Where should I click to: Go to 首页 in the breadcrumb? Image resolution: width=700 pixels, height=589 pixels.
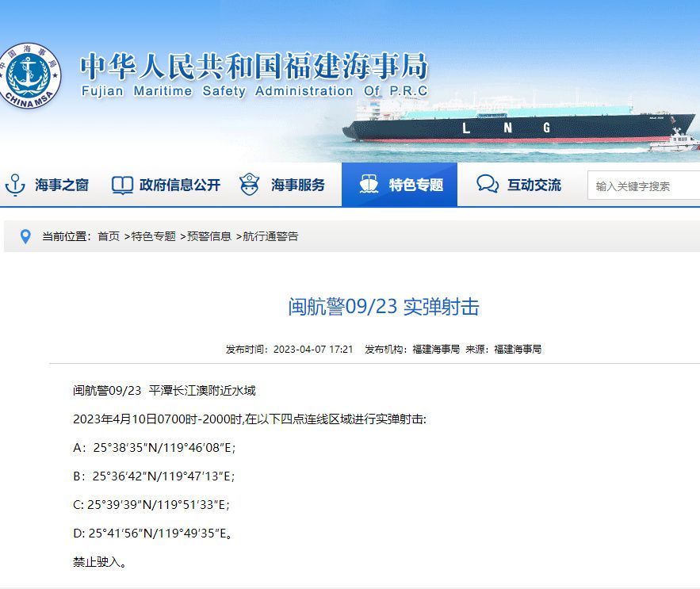click(x=109, y=236)
